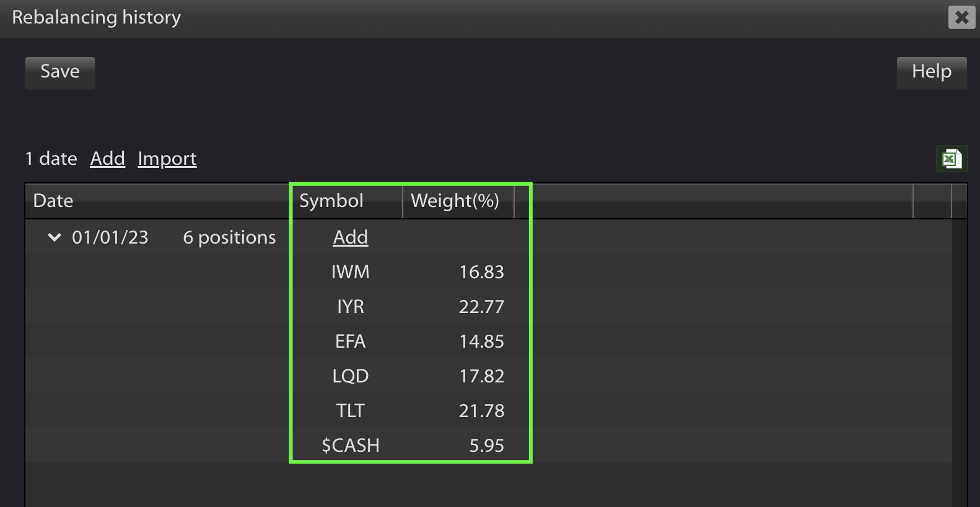Edit the $CASH weight 5.95
The image size is (980, 507).
click(x=487, y=446)
